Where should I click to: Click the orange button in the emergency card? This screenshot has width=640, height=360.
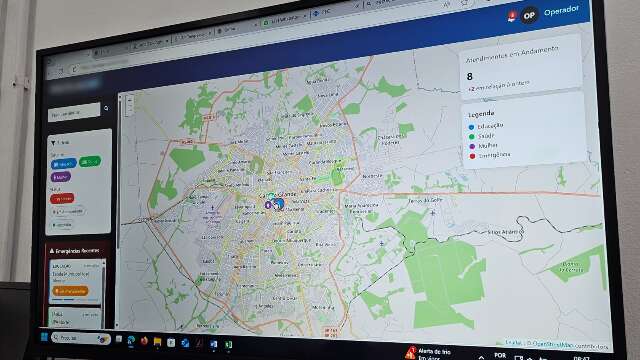click(70, 291)
